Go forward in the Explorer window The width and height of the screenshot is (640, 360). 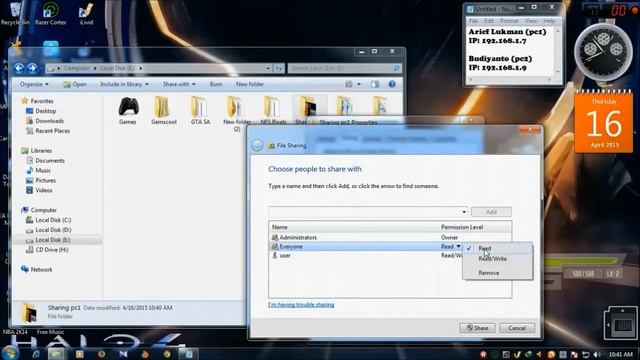pos(32,68)
